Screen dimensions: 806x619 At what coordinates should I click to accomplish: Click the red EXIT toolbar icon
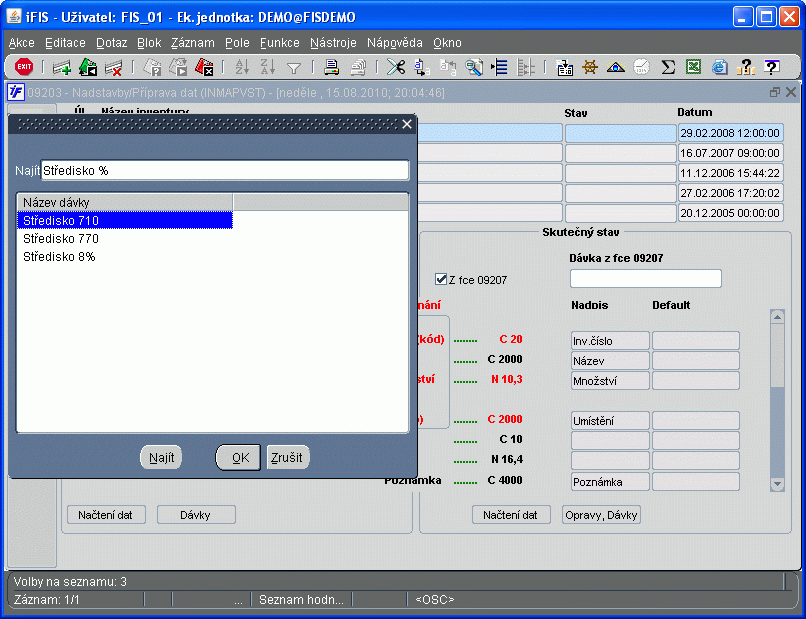24,67
